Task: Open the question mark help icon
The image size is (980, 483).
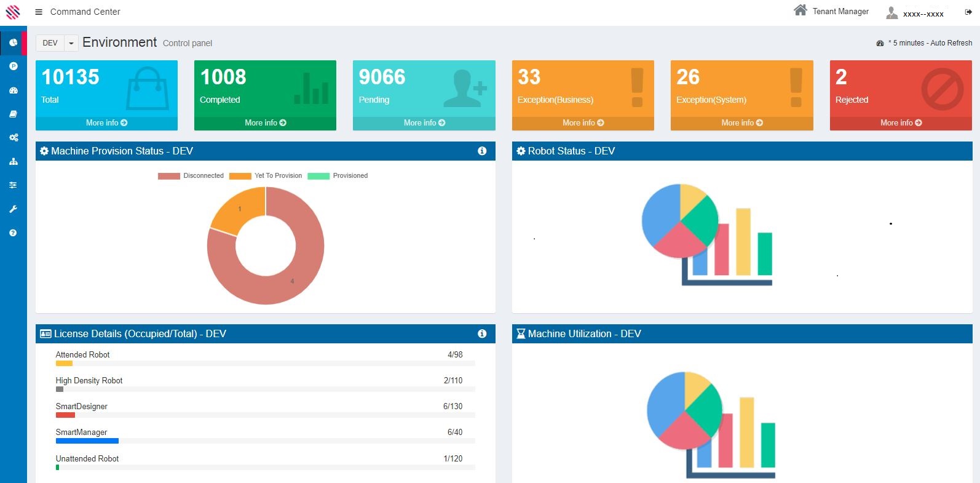Action: click(13, 233)
